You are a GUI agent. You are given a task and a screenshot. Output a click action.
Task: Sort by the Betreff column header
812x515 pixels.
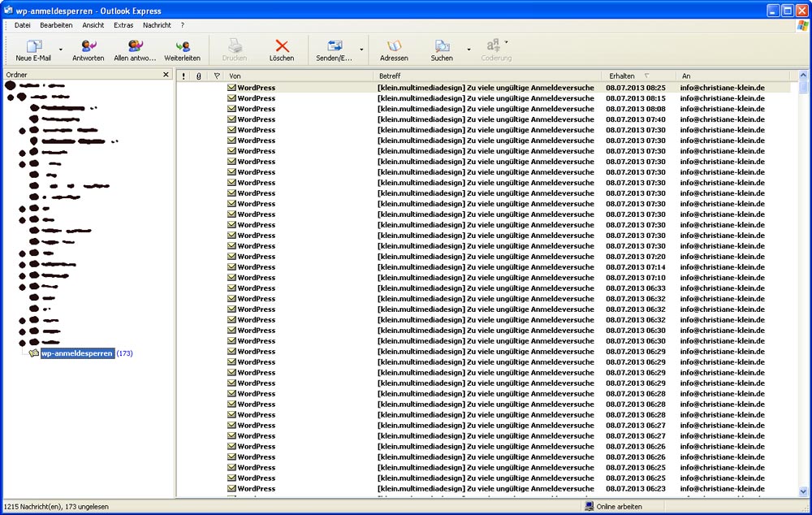[x=487, y=76]
